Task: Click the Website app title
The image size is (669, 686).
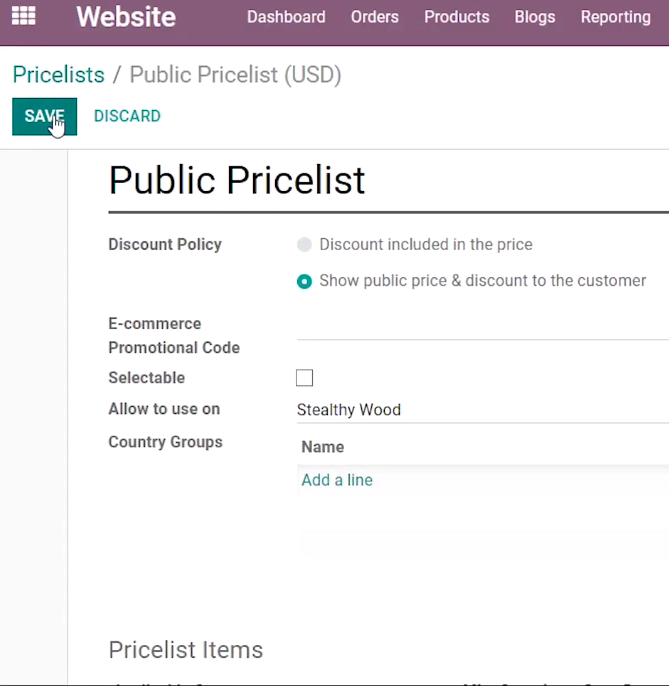Action: coord(126,17)
